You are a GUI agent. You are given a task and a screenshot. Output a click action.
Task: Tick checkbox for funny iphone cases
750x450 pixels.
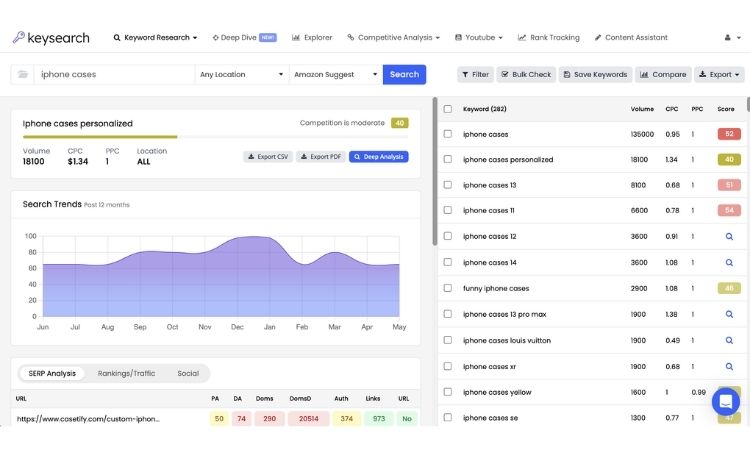coord(448,288)
